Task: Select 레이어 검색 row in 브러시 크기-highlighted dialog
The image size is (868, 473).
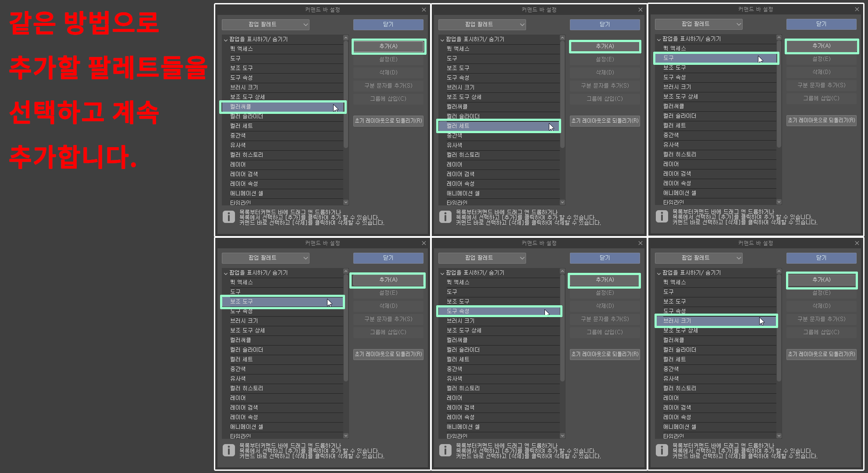Action: (677, 408)
